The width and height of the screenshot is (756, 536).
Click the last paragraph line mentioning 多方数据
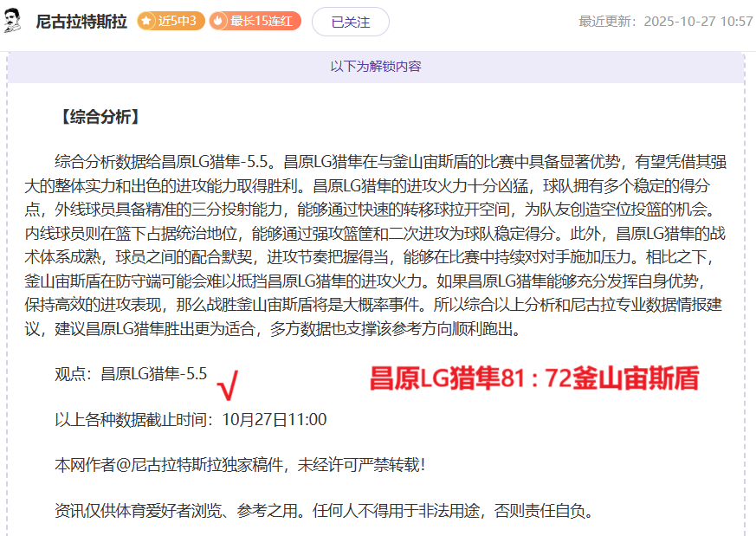pyautogui.click(x=277, y=330)
